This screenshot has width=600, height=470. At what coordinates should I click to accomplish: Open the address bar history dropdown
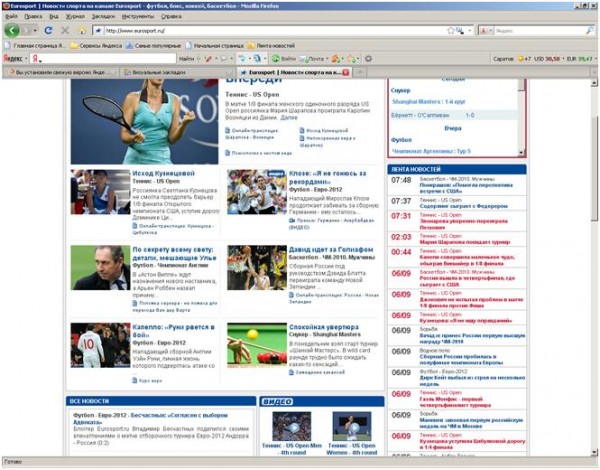[x=470, y=31]
